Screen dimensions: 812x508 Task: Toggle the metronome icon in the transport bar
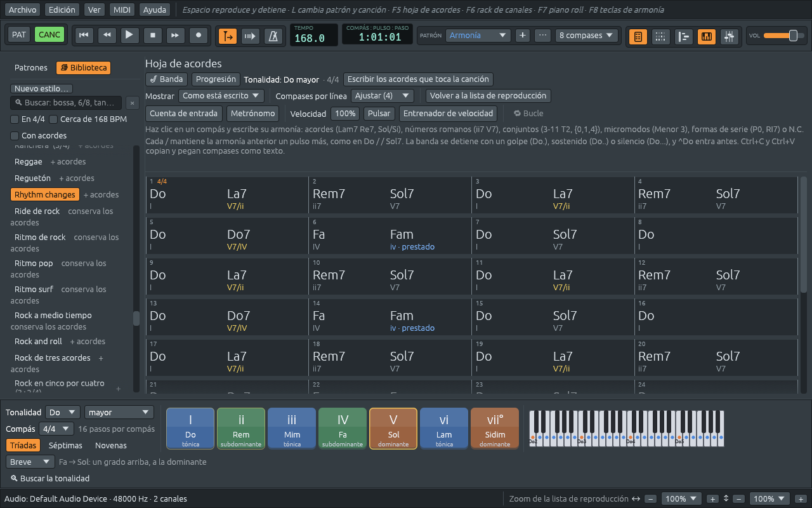[x=274, y=36]
